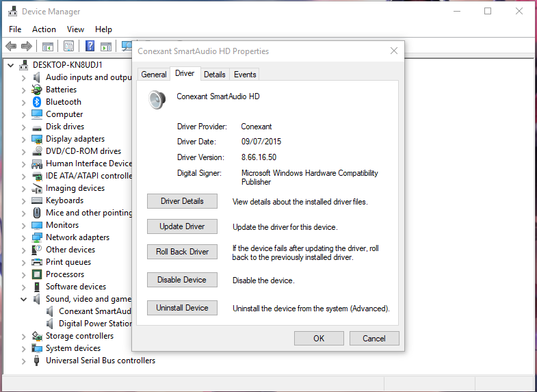Screen dimensions: 537x392
Task: Click the Keyboards category icon
Action: [x=37, y=200]
